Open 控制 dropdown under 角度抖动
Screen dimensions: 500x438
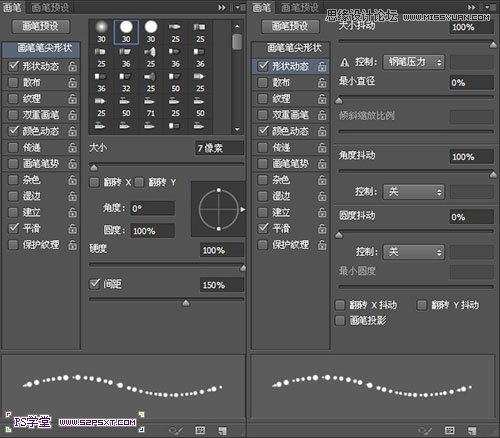pyautogui.click(x=413, y=192)
